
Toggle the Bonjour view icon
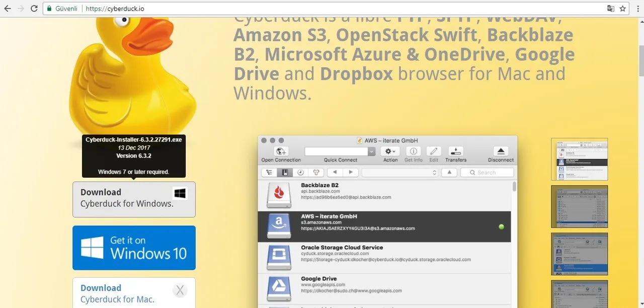pyautogui.click(x=315, y=172)
